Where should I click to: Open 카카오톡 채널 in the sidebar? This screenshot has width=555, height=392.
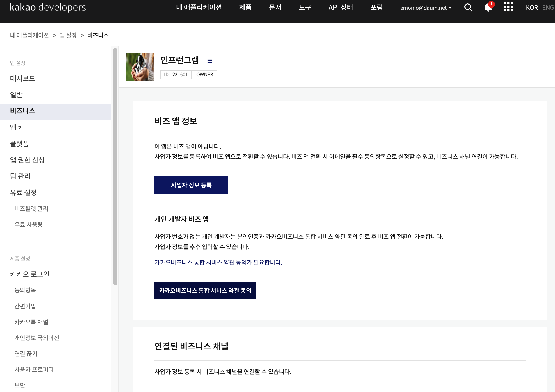[31, 322]
